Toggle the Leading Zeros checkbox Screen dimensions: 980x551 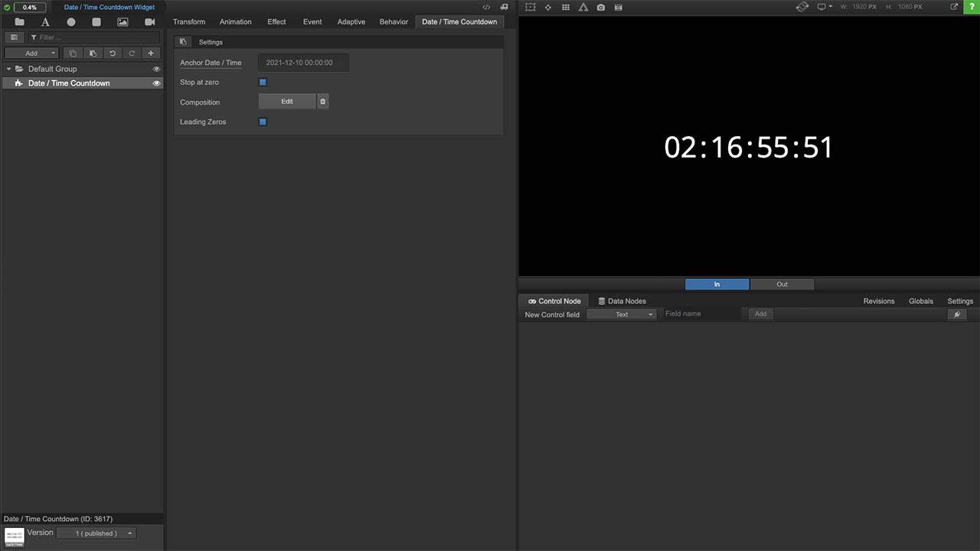pos(263,122)
